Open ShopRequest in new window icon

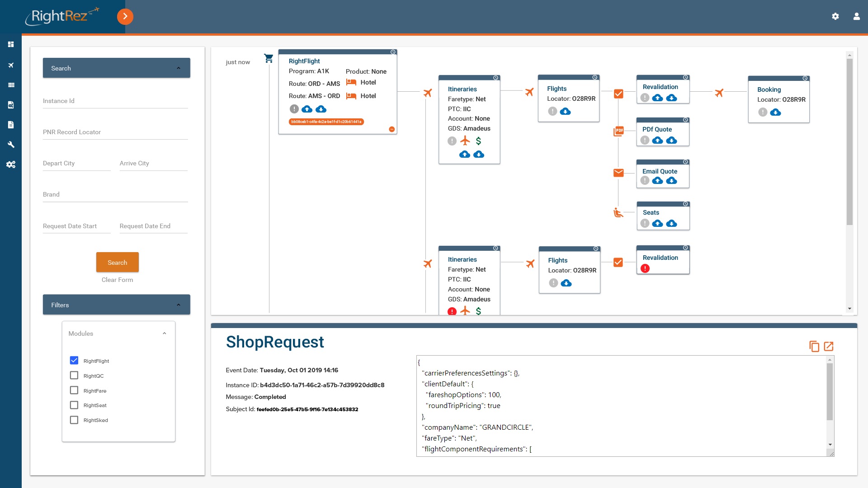pyautogui.click(x=829, y=347)
